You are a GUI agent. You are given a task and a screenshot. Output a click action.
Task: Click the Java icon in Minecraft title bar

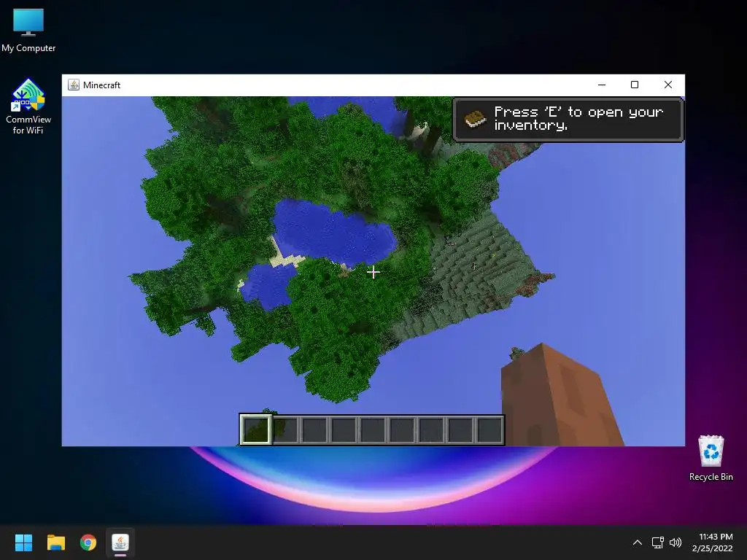click(74, 85)
